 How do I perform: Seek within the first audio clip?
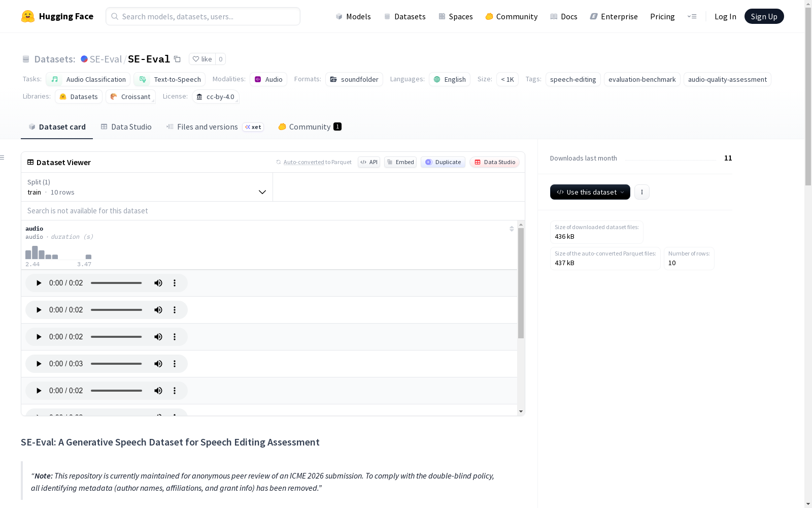116,283
